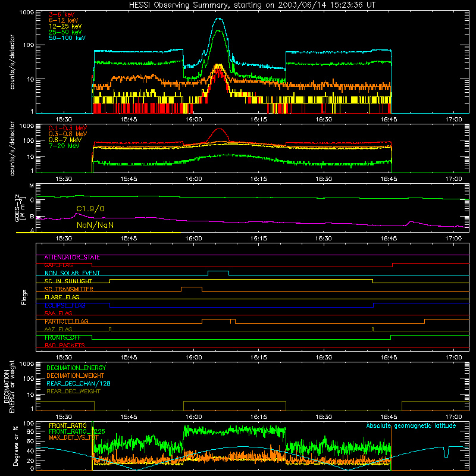
Task: Click 16:45 tick label under MeV panel
Action: click(389, 179)
